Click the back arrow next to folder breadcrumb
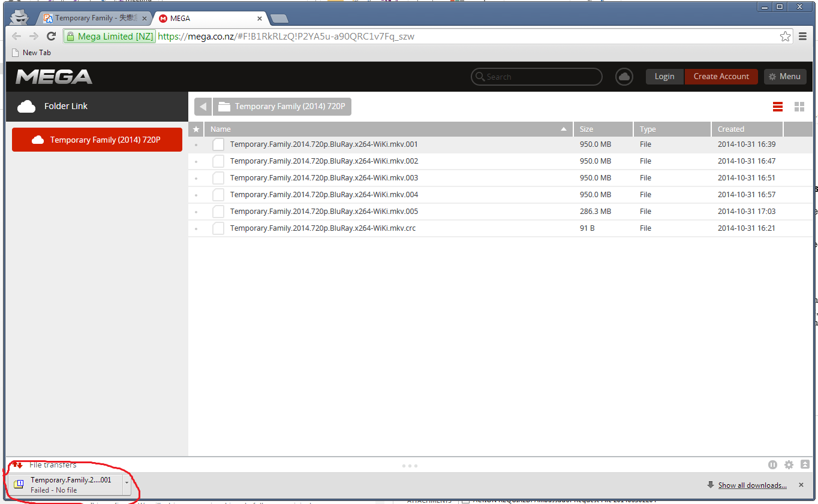The height and width of the screenshot is (504, 818). [x=203, y=107]
